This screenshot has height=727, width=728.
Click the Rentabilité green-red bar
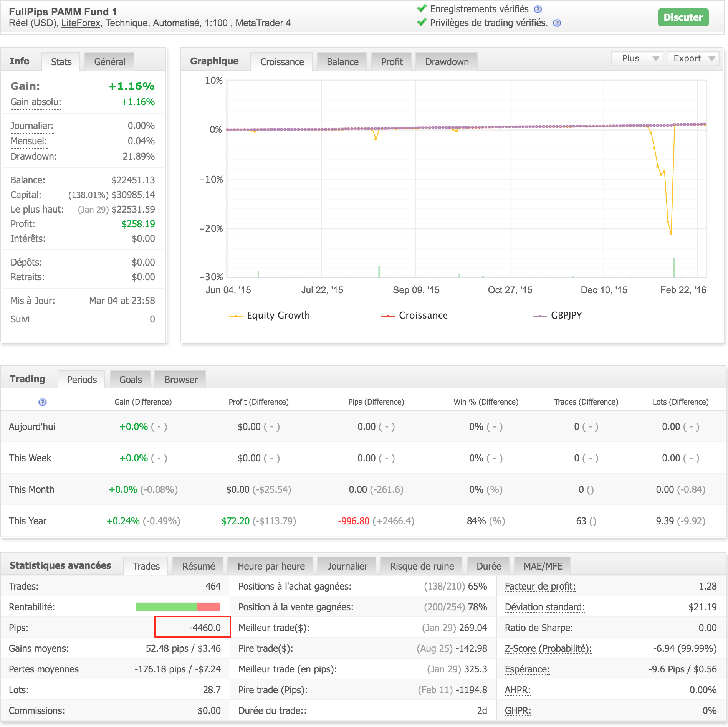(x=177, y=607)
